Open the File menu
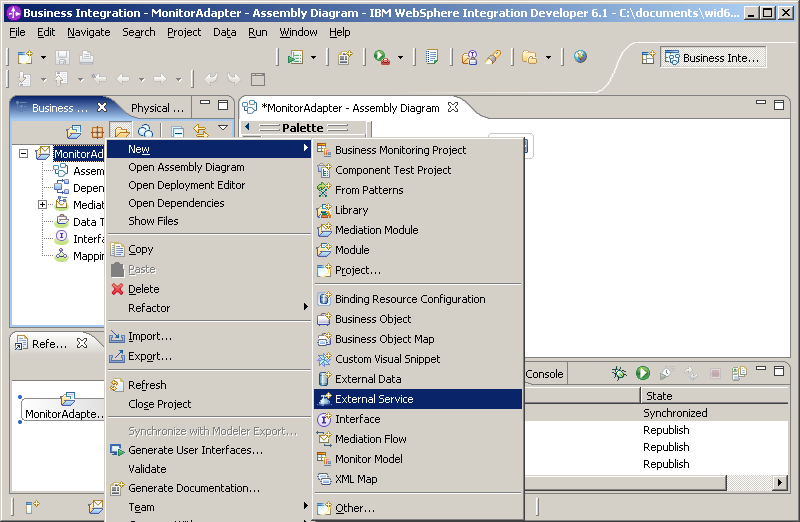The image size is (800, 522). [x=17, y=33]
